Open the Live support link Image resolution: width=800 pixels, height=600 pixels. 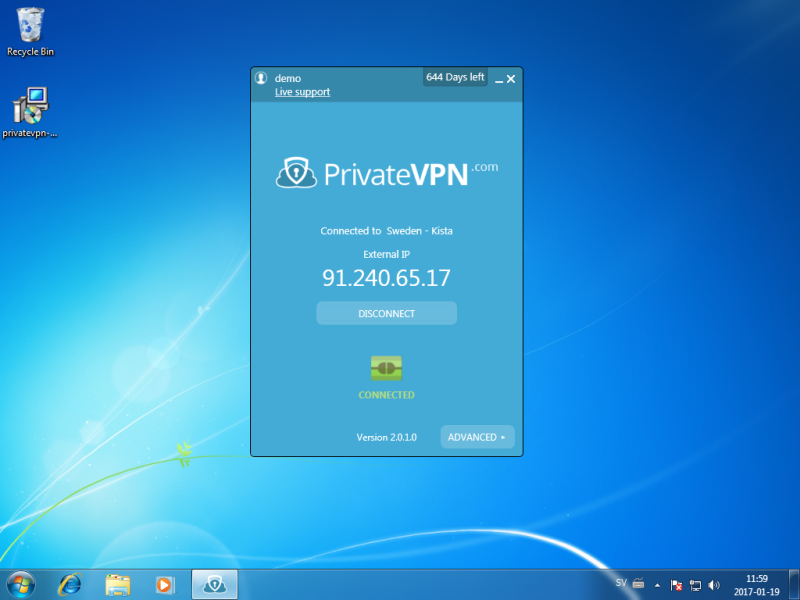[302, 92]
